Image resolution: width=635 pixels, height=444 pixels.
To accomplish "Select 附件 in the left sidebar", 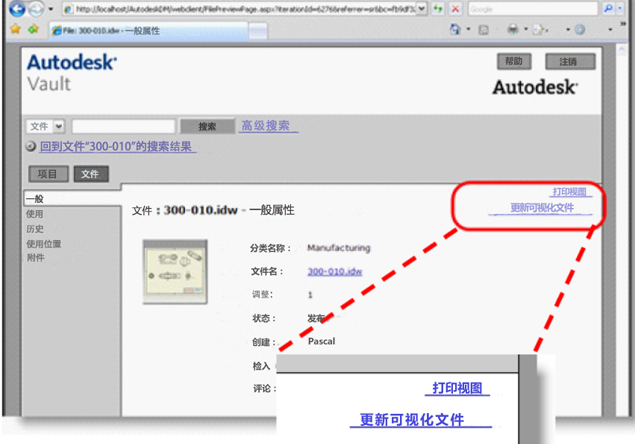I will click(x=36, y=258).
